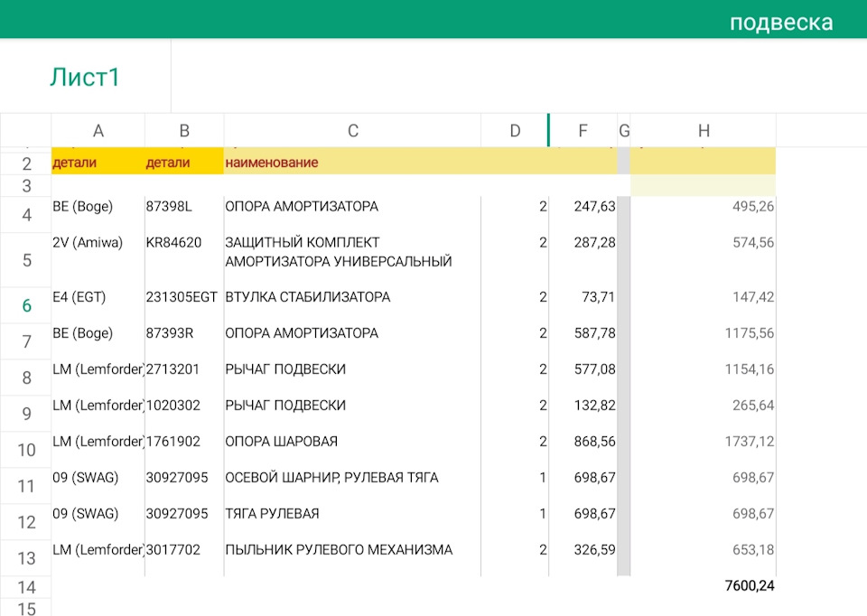Select column C header
This screenshot has width=867, height=616.
point(352,131)
